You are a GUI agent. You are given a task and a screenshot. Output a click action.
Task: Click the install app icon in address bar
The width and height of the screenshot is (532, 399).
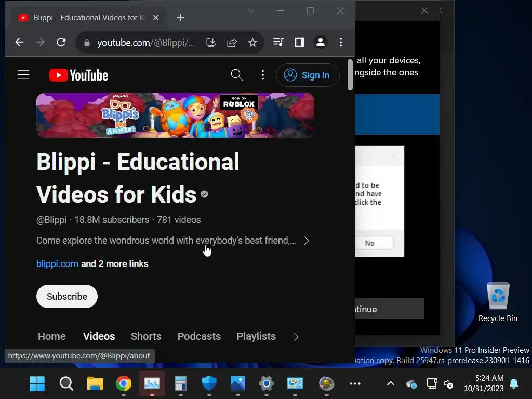(211, 43)
